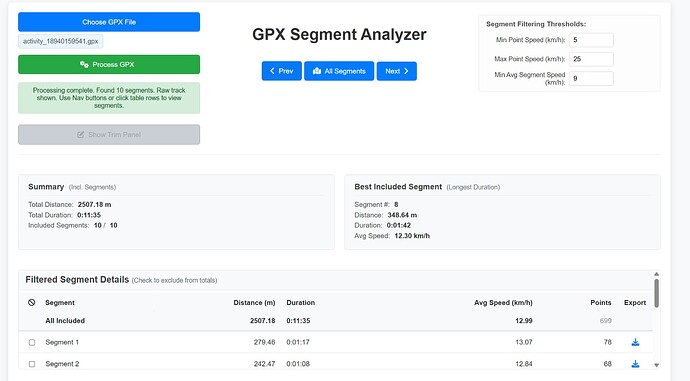
Task: Click the Distance (m) column header
Action: [x=254, y=303]
